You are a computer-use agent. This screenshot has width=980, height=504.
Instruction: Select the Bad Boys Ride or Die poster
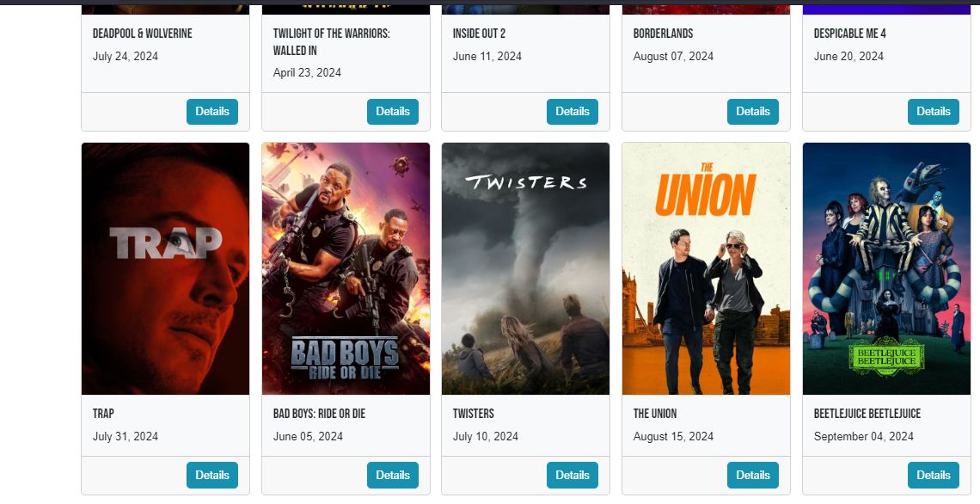coord(346,269)
